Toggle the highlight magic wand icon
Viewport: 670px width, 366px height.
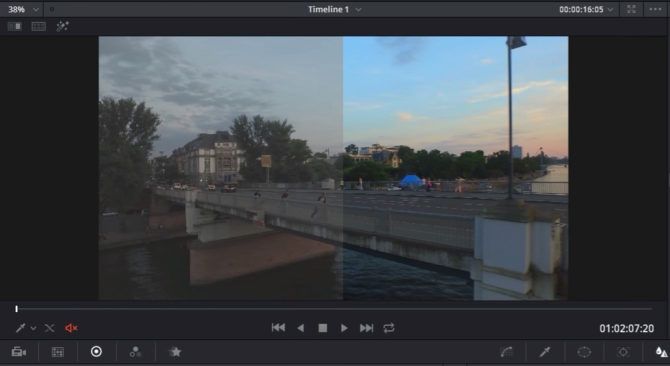62,26
